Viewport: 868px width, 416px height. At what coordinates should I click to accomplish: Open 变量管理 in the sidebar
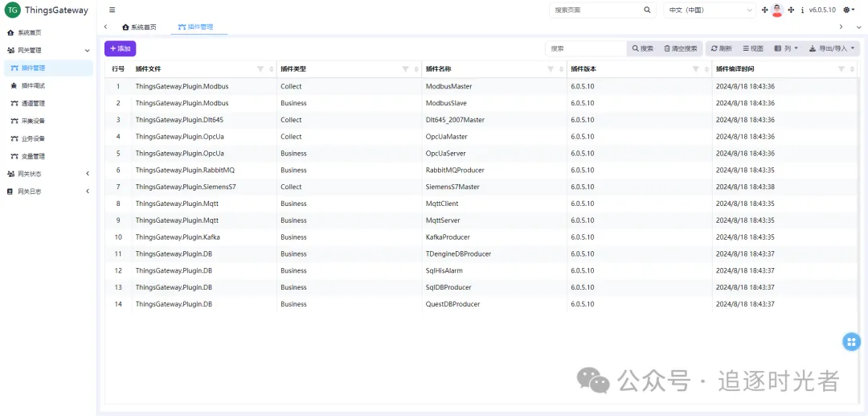(47, 156)
